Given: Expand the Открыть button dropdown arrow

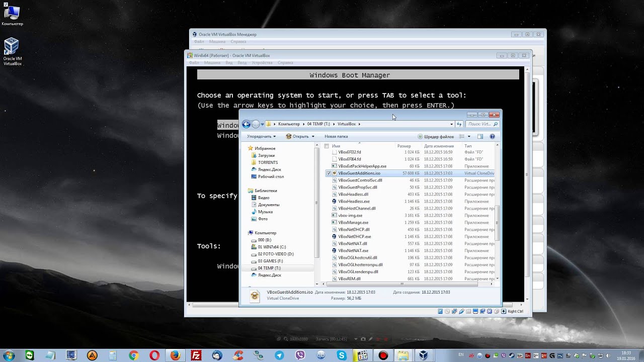Looking at the screenshot, I should (x=313, y=136).
